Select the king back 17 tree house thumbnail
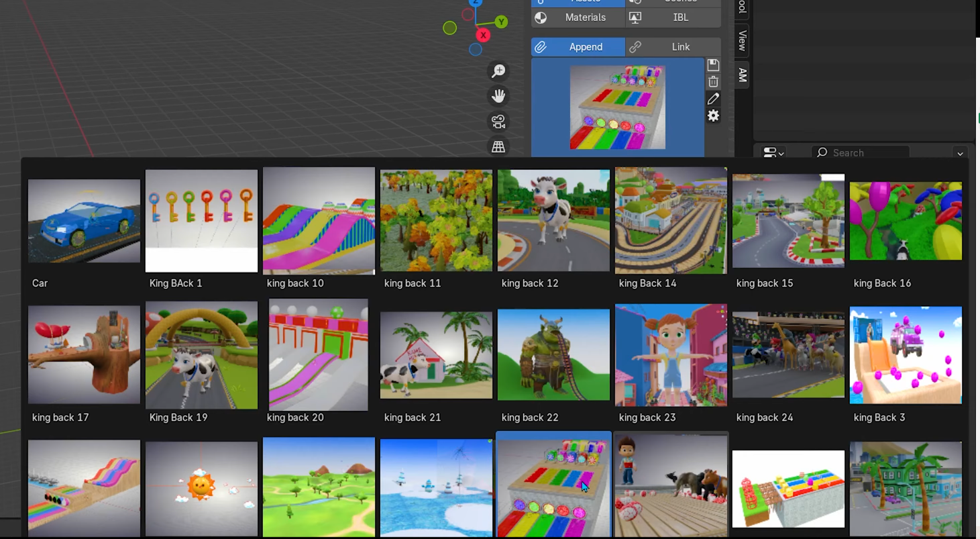Viewport: 980px width, 539px height. coord(84,354)
